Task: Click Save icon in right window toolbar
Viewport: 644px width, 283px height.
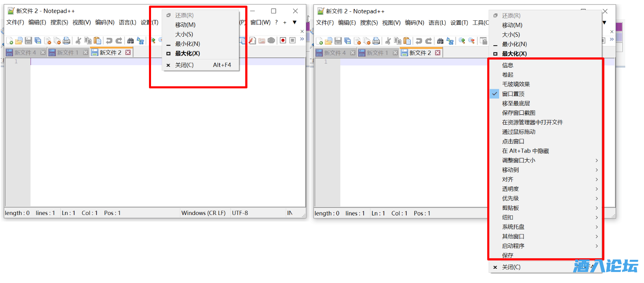Action: [338, 41]
